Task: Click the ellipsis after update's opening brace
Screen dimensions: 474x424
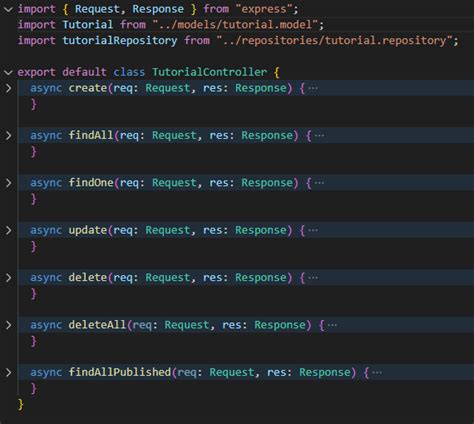Action: pos(313,230)
